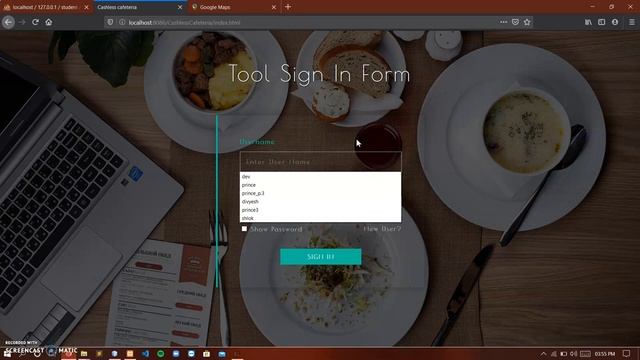Select 'divyesh' from username suggestions
640x360 pixels.
coord(320,202)
